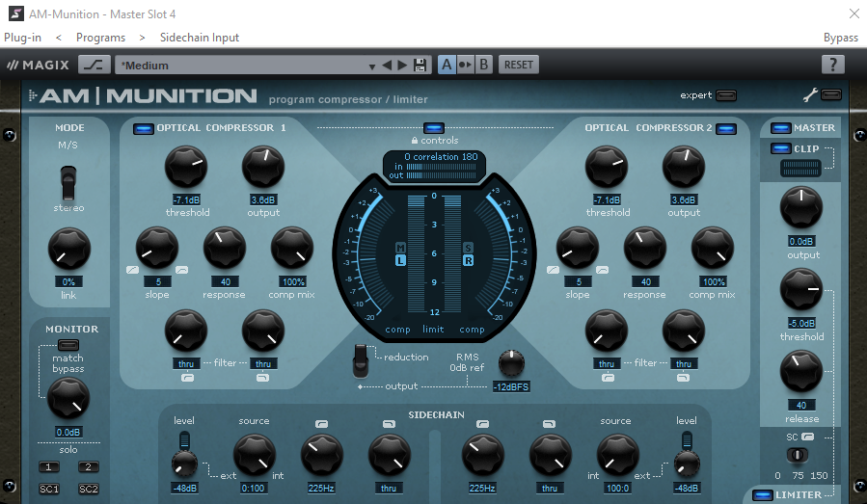This screenshot has height=504, width=867.
Task: Toggle the expert mode switch
Action: tap(726, 95)
